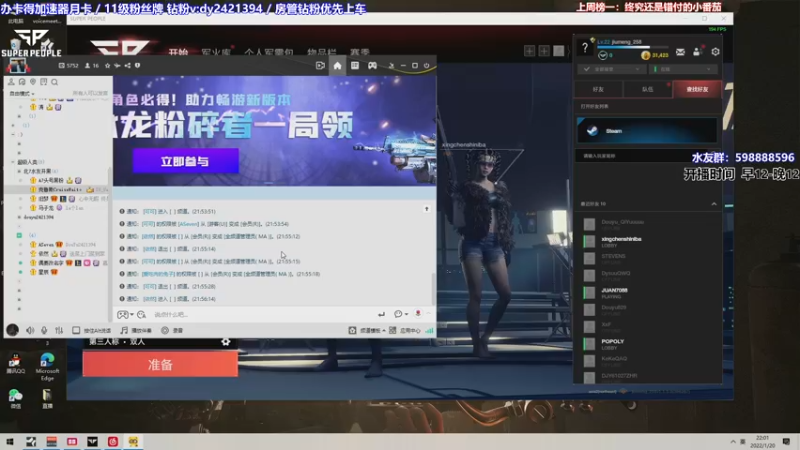
Task: Click the share icon in YY header
Action: [128, 66]
